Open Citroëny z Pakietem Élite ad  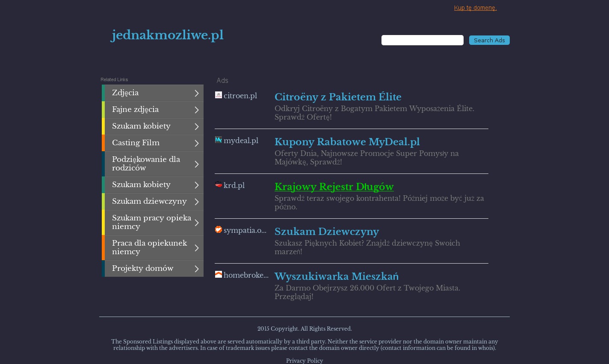337,97
